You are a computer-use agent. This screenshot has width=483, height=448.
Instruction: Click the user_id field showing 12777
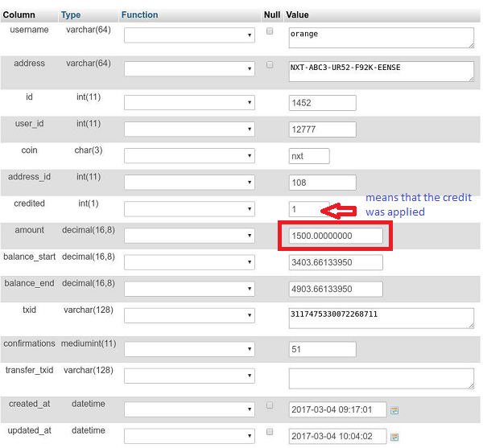(x=322, y=129)
